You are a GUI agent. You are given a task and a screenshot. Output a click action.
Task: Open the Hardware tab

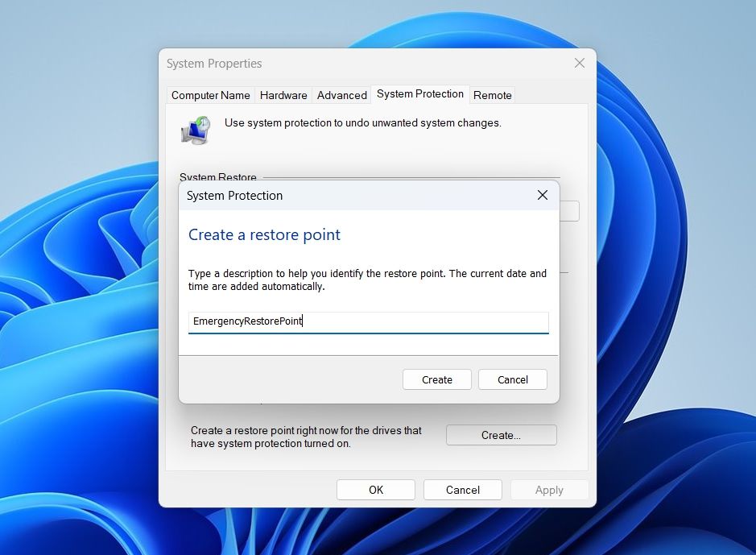coord(283,95)
